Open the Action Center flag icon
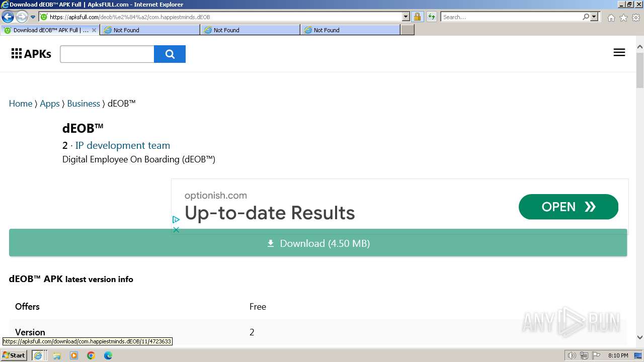This screenshot has width=644, height=362. coord(596,355)
